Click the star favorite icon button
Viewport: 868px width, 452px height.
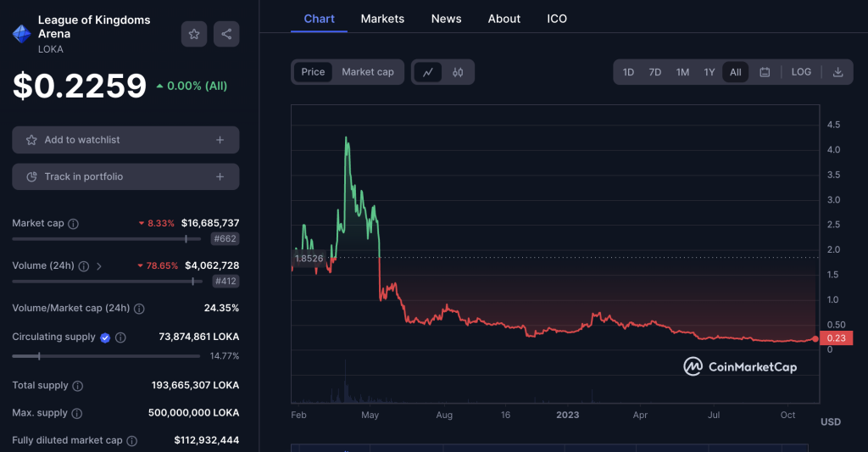tap(194, 34)
